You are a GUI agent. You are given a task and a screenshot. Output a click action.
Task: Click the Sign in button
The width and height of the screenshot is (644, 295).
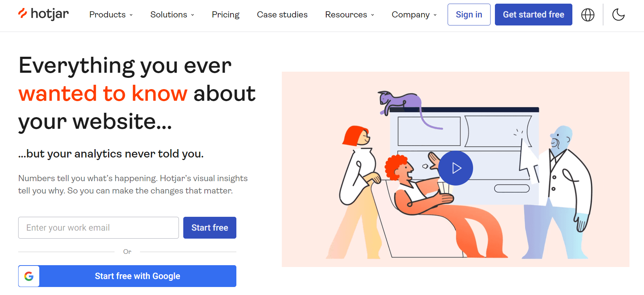[469, 15]
